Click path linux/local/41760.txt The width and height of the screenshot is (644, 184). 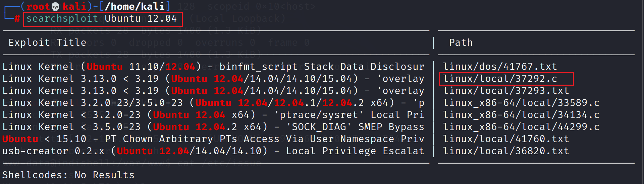506,139
